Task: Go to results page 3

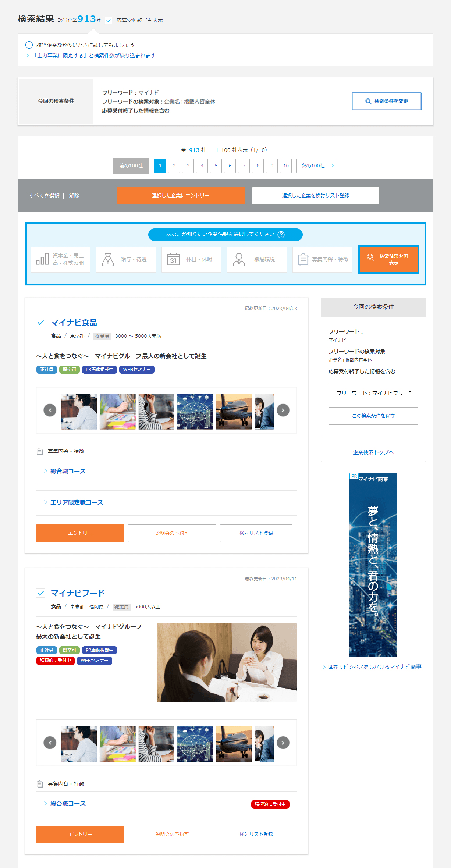Action: pyautogui.click(x=188, y=166)
